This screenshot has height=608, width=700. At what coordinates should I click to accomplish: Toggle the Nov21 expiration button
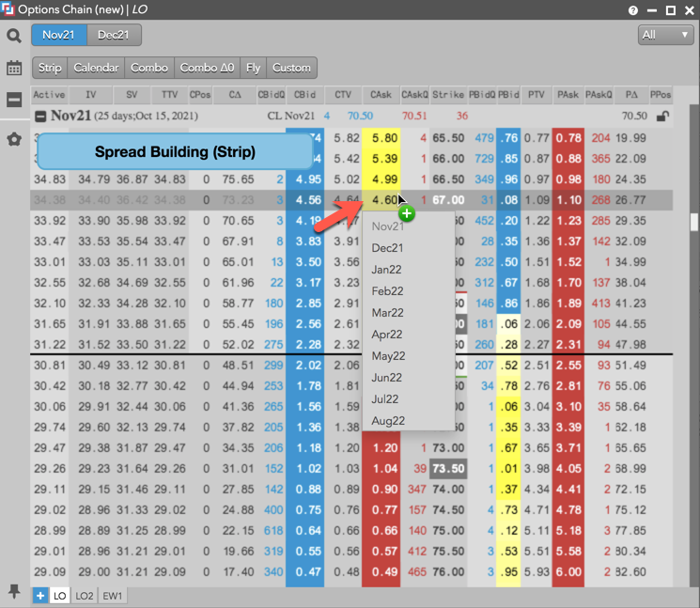point(58,35)
